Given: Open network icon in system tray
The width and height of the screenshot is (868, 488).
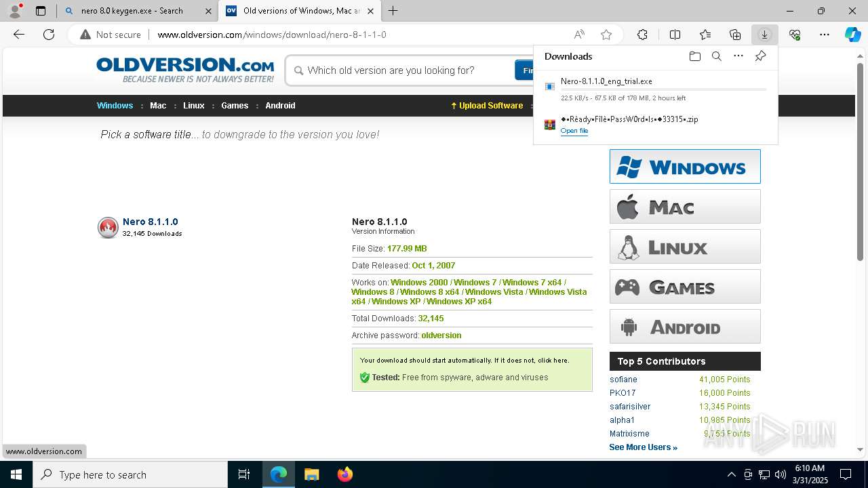Looking at the screenshot, I should pos(764,474).
